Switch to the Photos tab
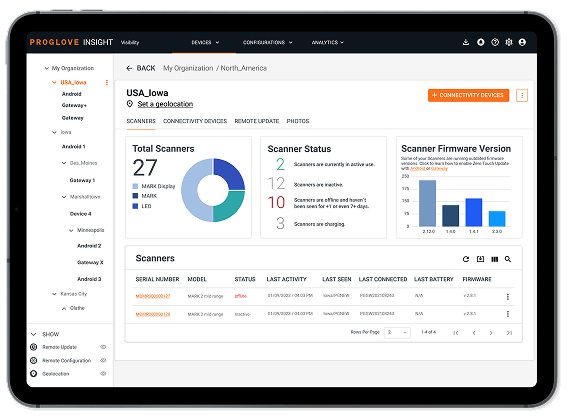Image resolution: width=567 pixels, height=418 pixels. 298,121
